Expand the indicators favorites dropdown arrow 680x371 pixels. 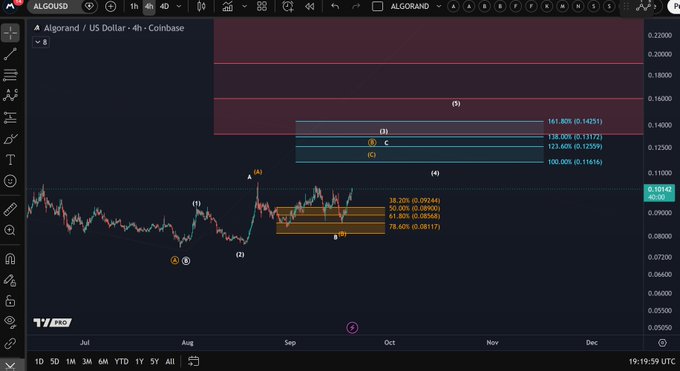[x=245, y=7]
